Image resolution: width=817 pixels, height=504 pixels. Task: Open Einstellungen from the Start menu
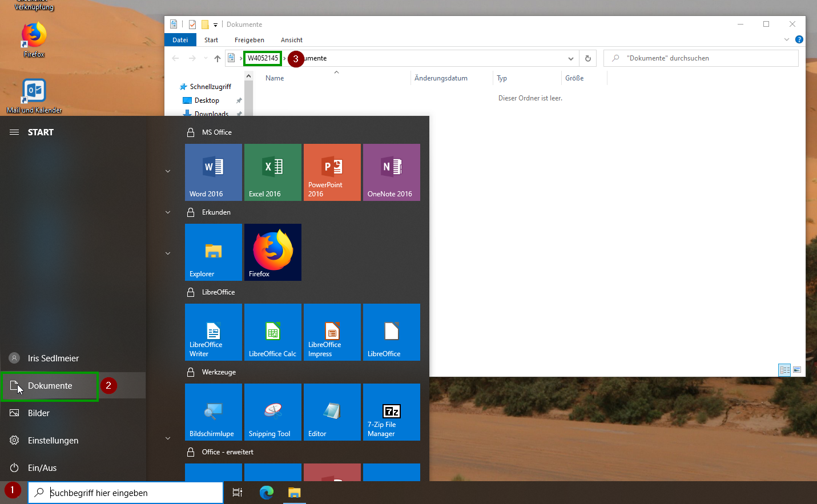[x=73, y=441]
